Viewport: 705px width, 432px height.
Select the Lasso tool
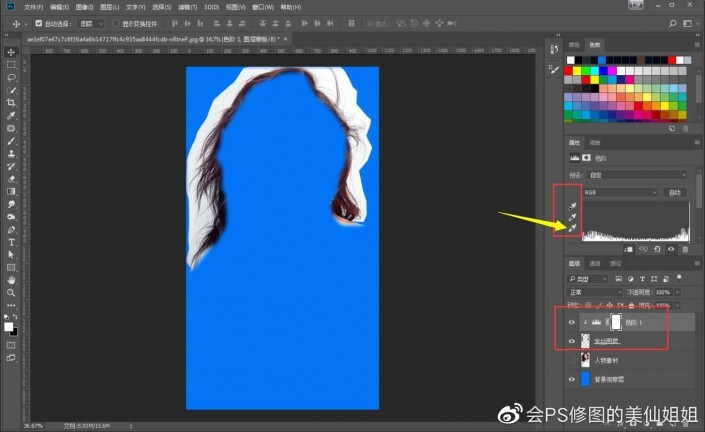[11, 77]
